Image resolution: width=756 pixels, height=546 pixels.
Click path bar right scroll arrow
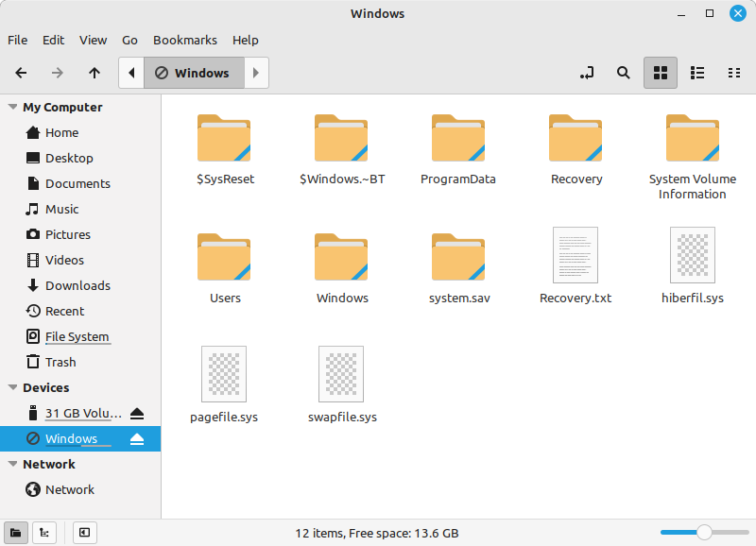[x=256, y=73]
